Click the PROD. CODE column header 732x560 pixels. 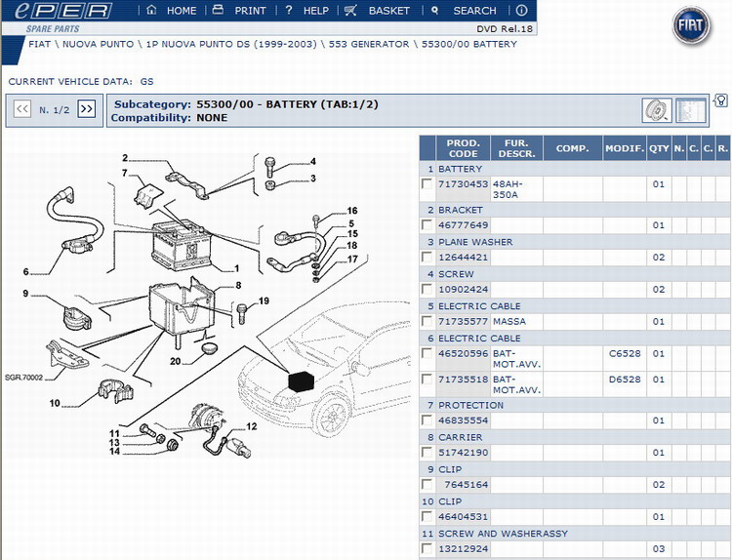coord(463,148)
